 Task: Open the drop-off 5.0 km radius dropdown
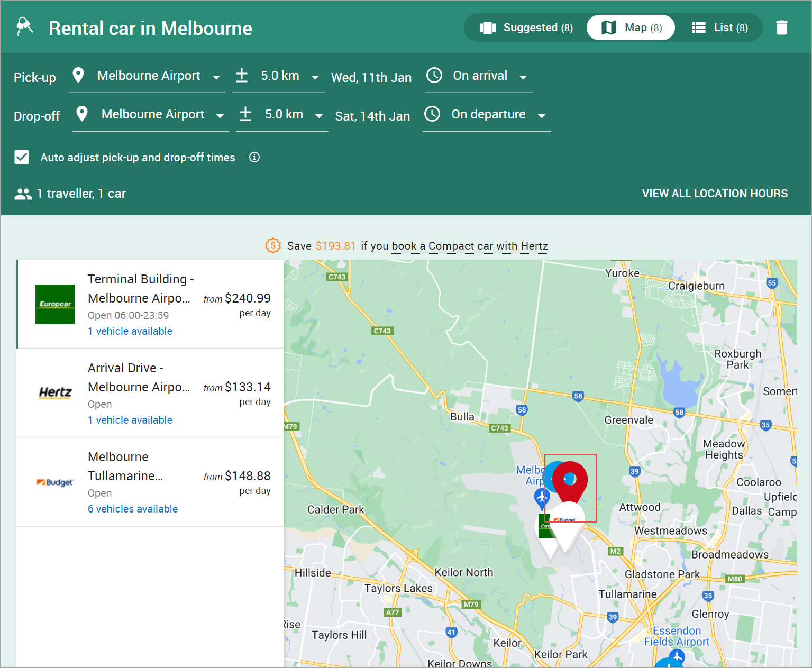[282, 115]
